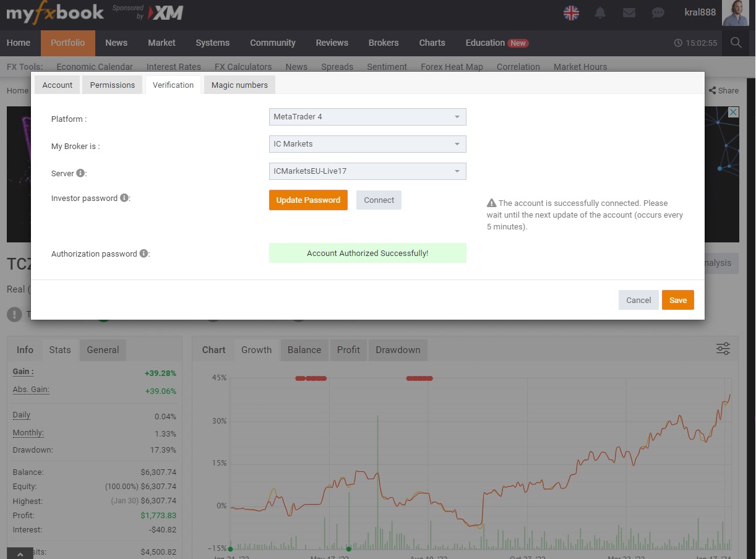Click the Monthly label in the info panel

28,433
